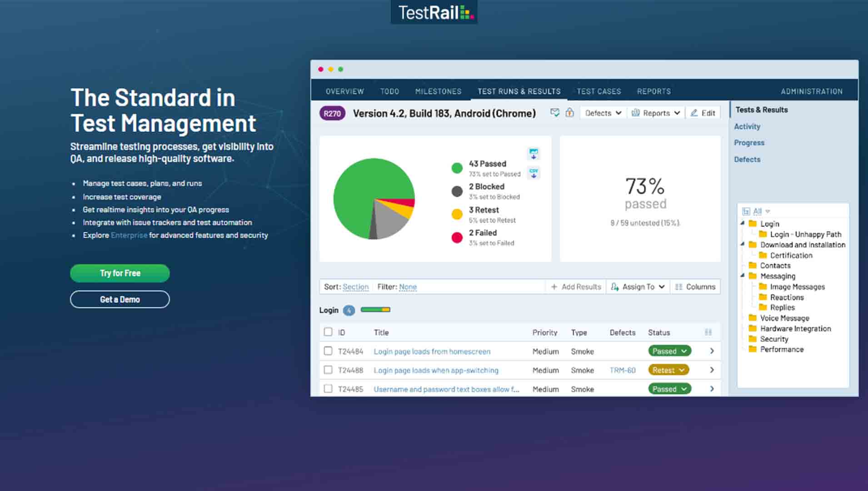Click the subscribe checkmark icon beside run title

(555, 113)
